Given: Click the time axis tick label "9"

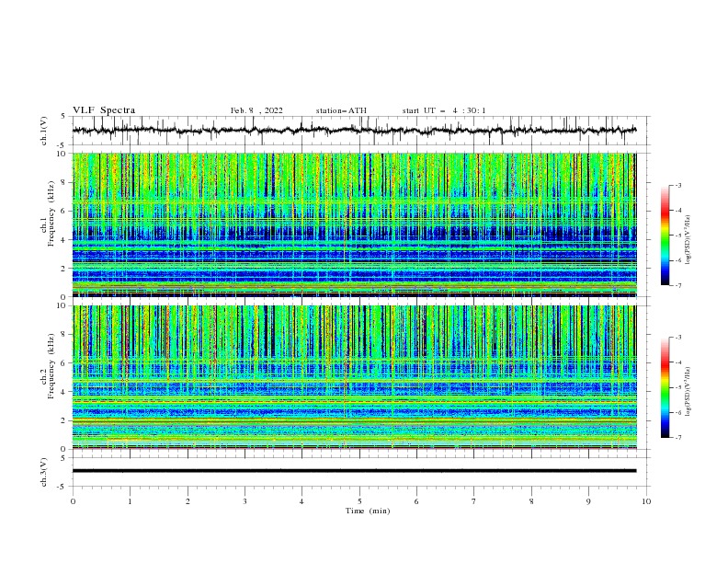Looking at the screenshot, I should tap(588, 501).
